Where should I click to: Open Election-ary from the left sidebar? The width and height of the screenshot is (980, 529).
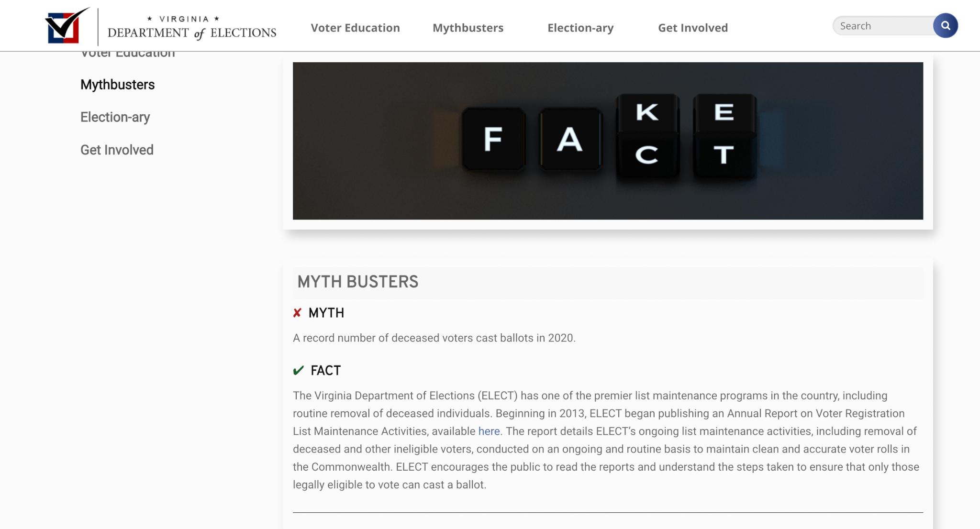pyautogui.click(x=115, y=117)
